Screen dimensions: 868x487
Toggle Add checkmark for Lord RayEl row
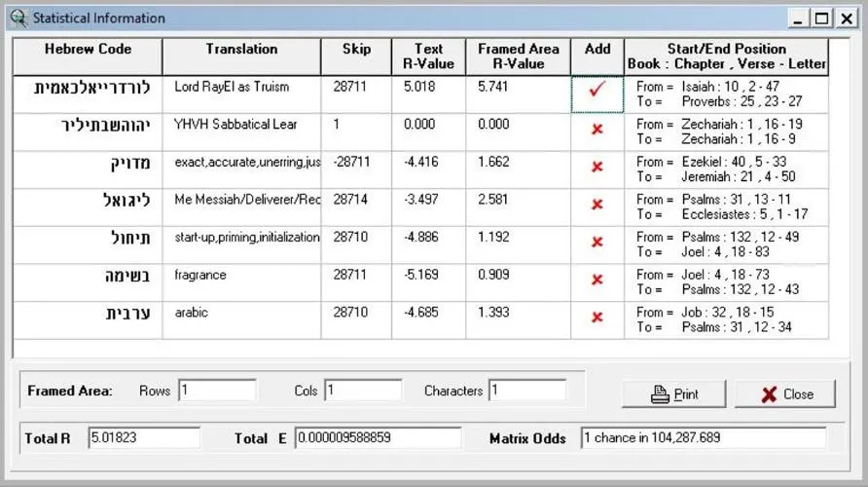597,89
